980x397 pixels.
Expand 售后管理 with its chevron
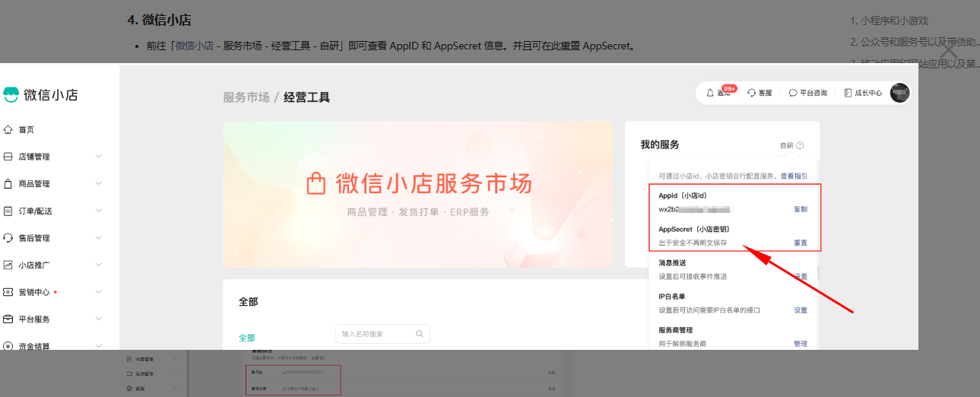pos(98,238)
